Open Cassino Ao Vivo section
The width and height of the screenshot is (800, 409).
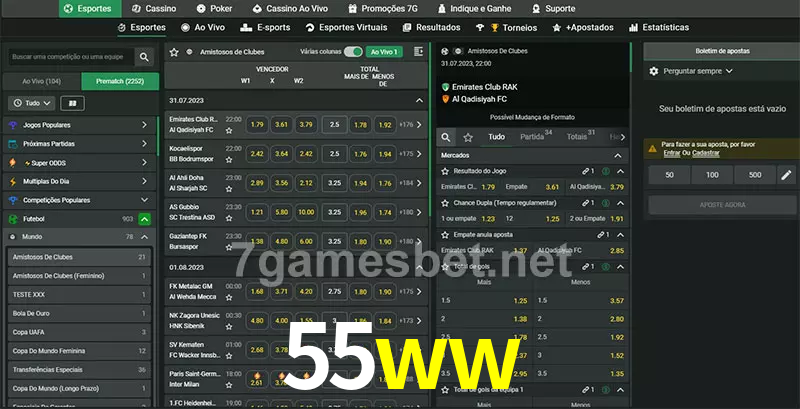(x=290, y=9)
